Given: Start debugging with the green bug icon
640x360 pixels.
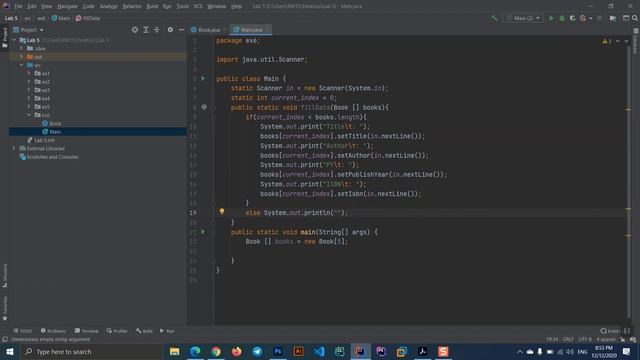Looking at the screenshot, I should tap(562, 18).
